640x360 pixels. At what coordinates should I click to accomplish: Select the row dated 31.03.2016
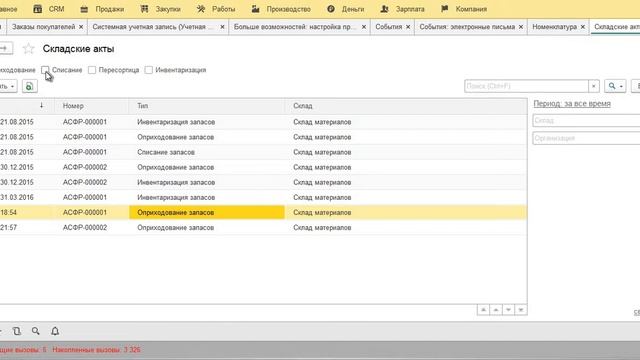click(x=263, y=198)
